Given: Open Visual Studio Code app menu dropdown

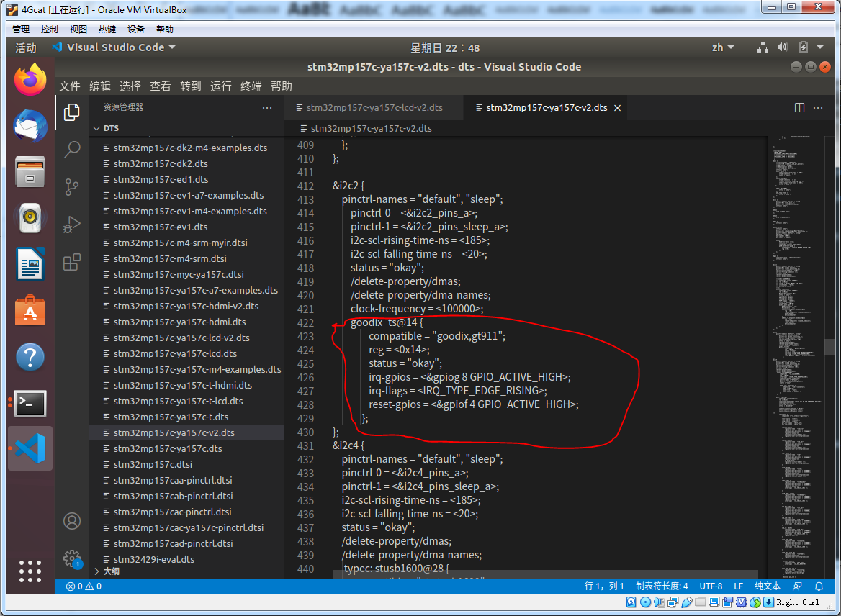Looking at the screenshot, I should coord(114,47).
